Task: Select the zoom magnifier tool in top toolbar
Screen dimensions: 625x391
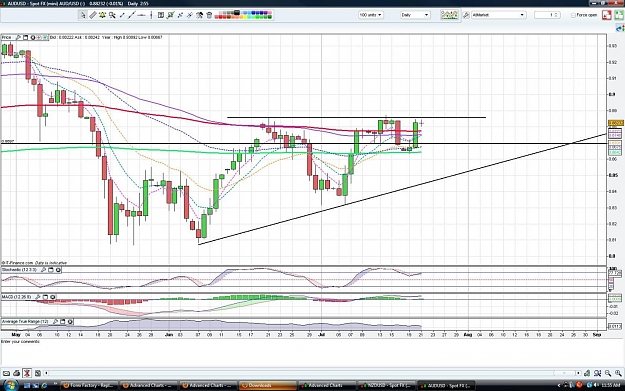Action: 112,15
